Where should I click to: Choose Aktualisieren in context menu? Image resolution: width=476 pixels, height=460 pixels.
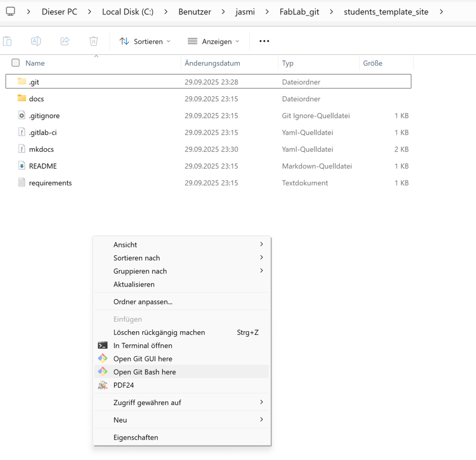[x=181, y=284]
